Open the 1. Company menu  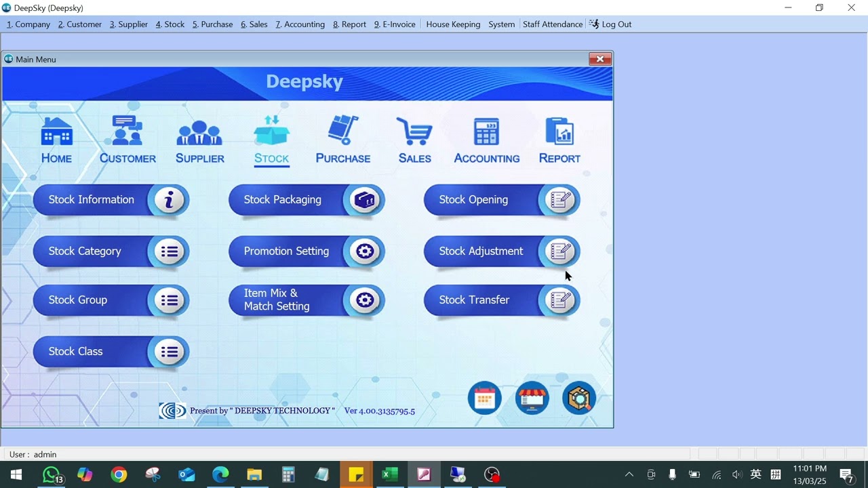pos(28,24)
